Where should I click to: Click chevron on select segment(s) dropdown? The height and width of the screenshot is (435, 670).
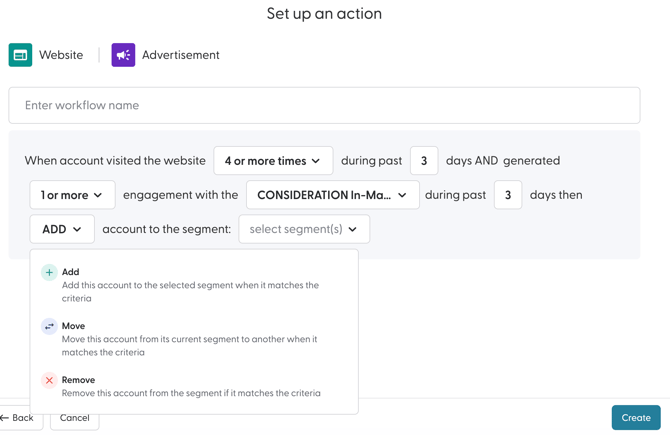pyautogui.click(x=353, y=229)
